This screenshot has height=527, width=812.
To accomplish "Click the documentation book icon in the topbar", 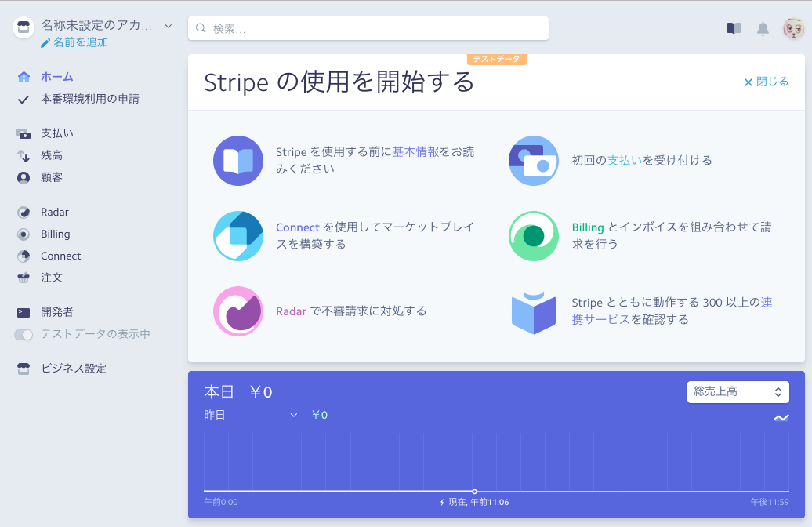I will [733, 27].
